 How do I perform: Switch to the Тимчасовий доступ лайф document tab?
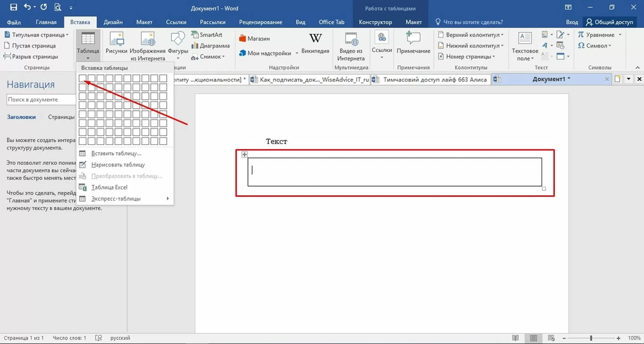click(431, 80)
